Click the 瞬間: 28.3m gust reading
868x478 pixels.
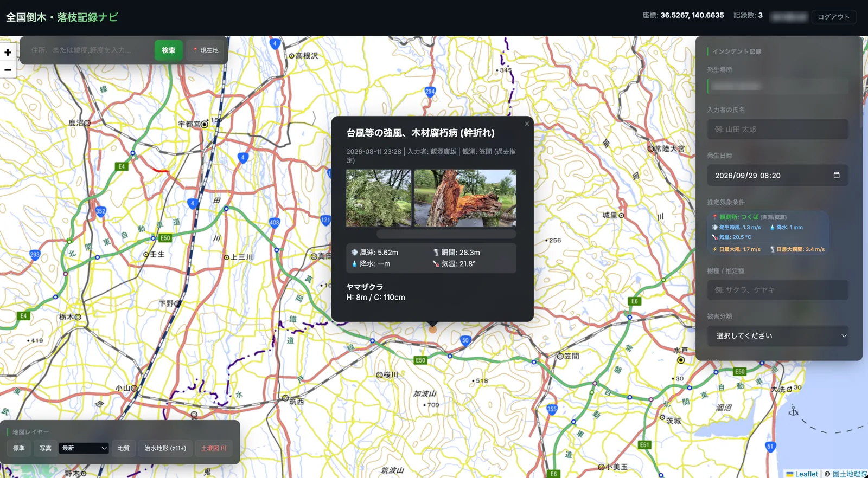[x=456, y=253]
